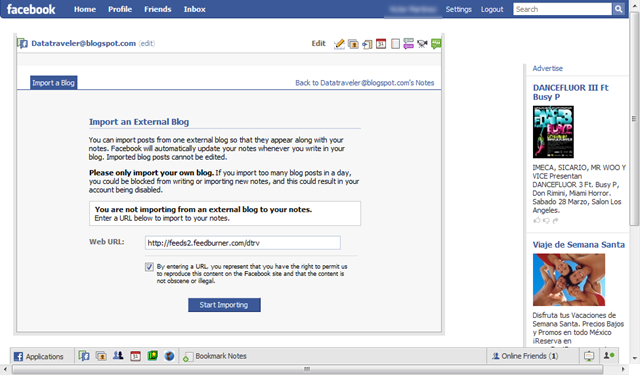Viewport: 640px width, 375px height.
Task: Open the purple chat bubbles icon
Action: tap(408, 44)
